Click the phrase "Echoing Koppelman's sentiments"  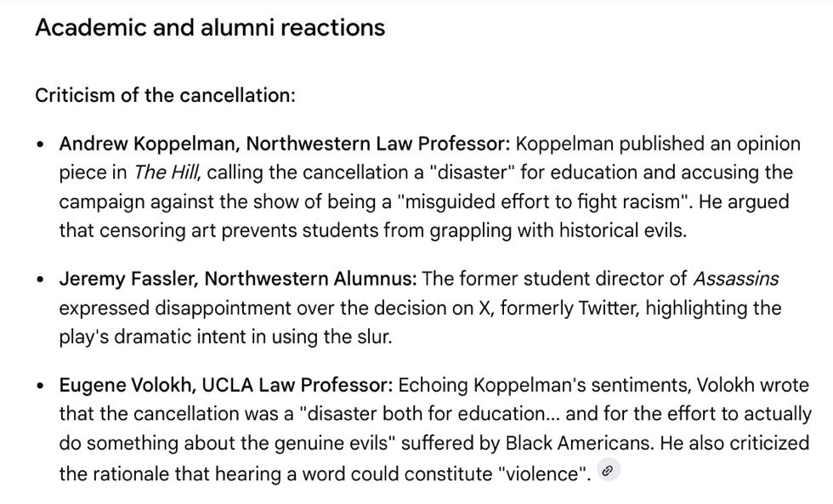click(x=544, y=386)
